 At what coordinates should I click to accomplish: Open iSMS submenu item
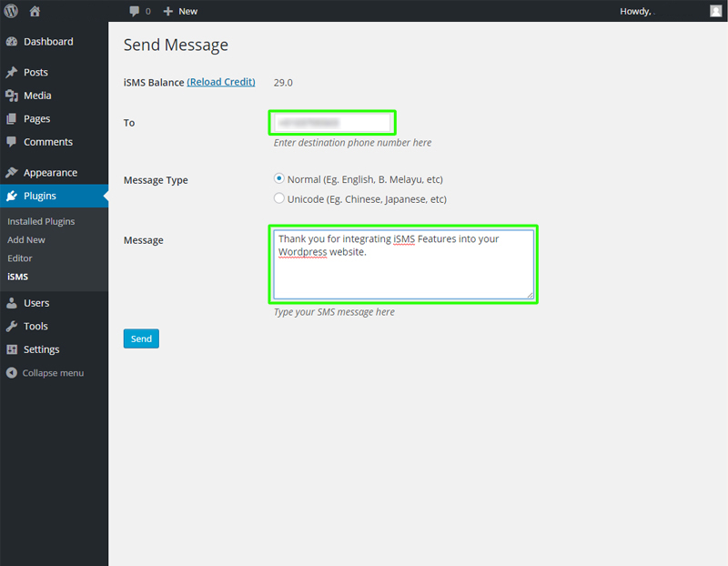point(17,277)
